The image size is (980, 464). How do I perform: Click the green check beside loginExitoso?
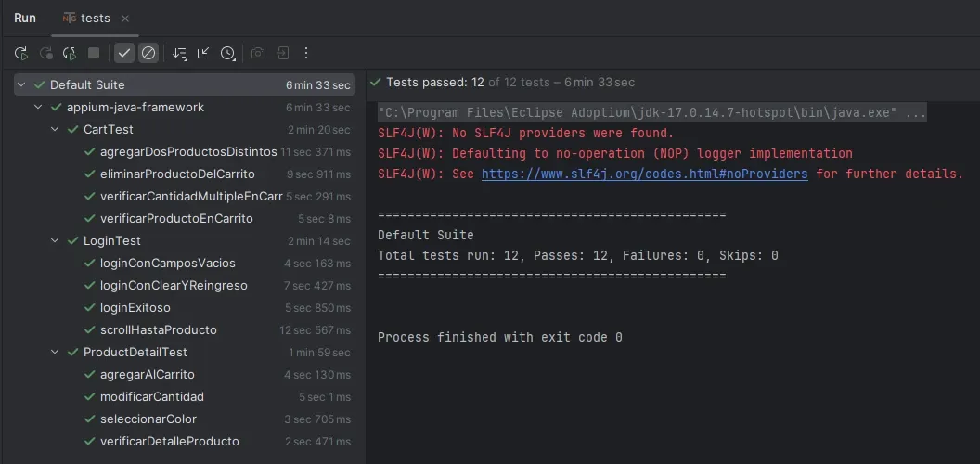click(89, 308)
